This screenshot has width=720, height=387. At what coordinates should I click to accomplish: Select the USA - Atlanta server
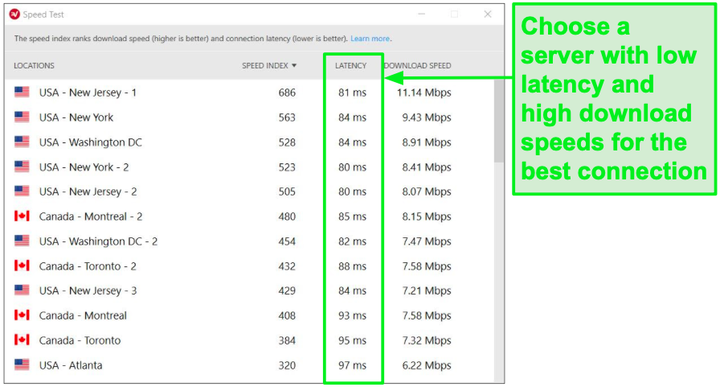click(71, 365)
